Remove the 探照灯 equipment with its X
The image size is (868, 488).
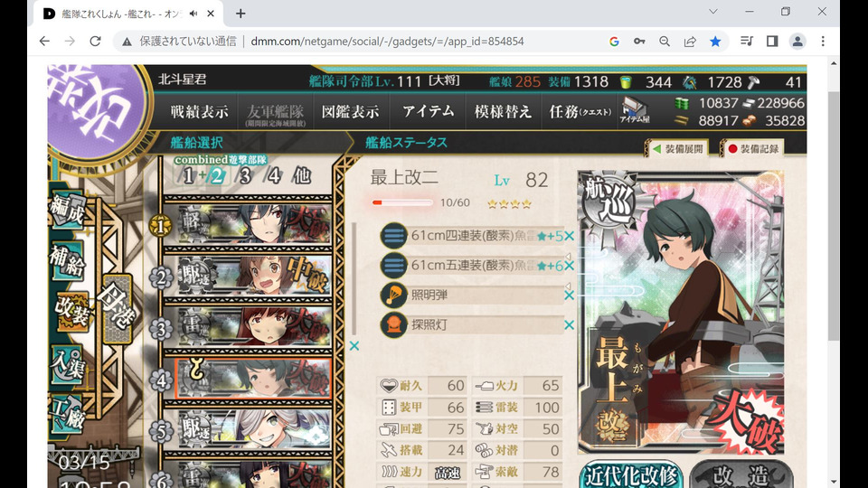[569, 325]
